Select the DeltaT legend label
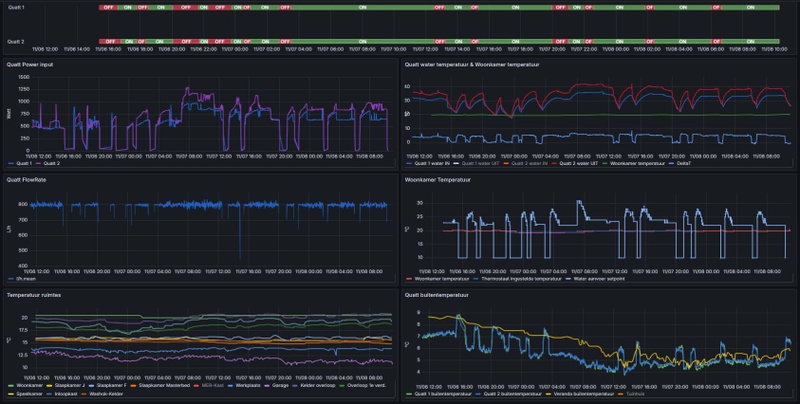Screen dimensions: 800x404 (683, 163)
